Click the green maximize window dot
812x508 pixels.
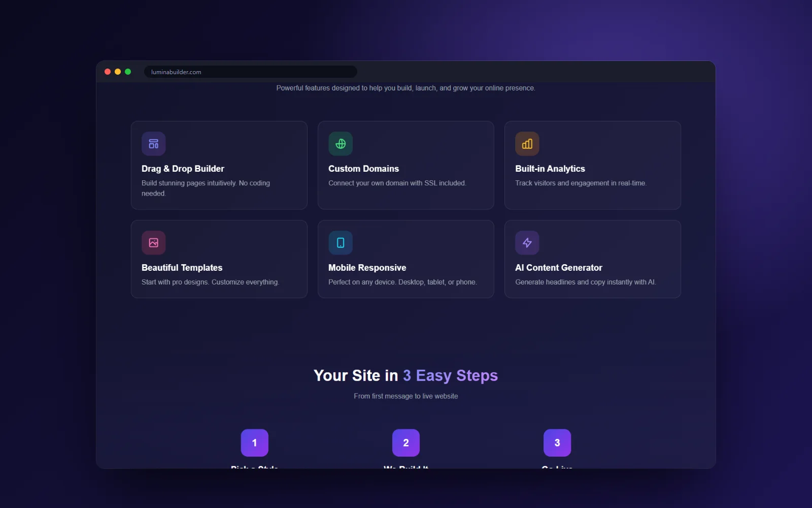click(x=128, y=72)
